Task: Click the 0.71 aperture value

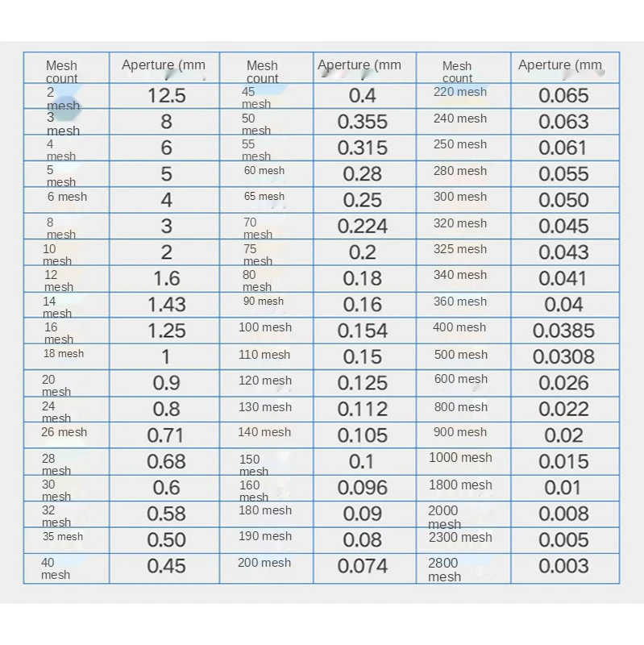Action: 166,435
